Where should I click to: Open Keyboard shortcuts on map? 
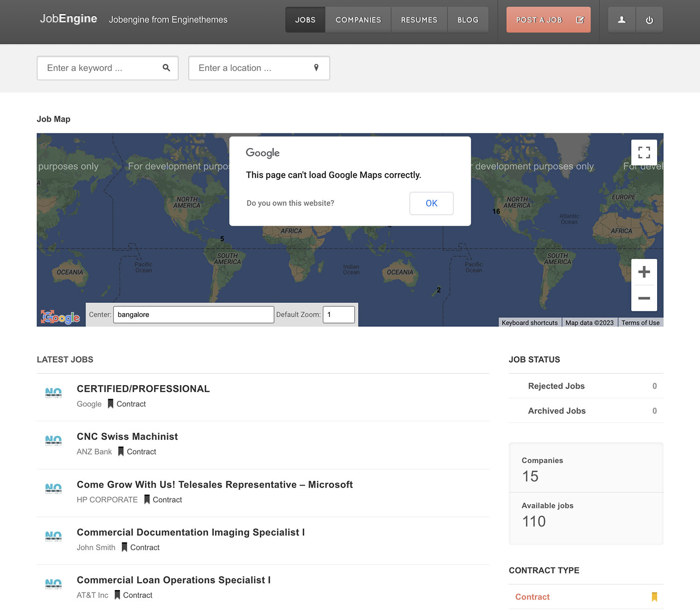click(530, 323)
